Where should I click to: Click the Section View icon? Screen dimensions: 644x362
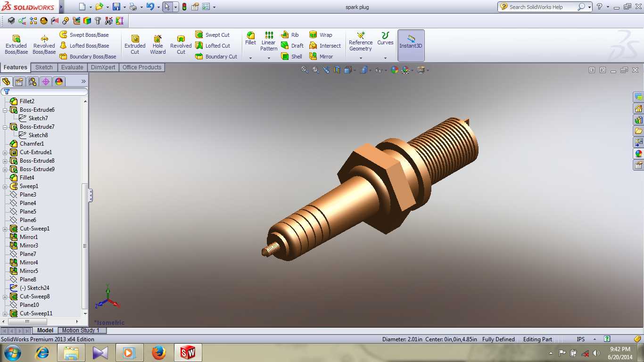click(x=337, y=70)
